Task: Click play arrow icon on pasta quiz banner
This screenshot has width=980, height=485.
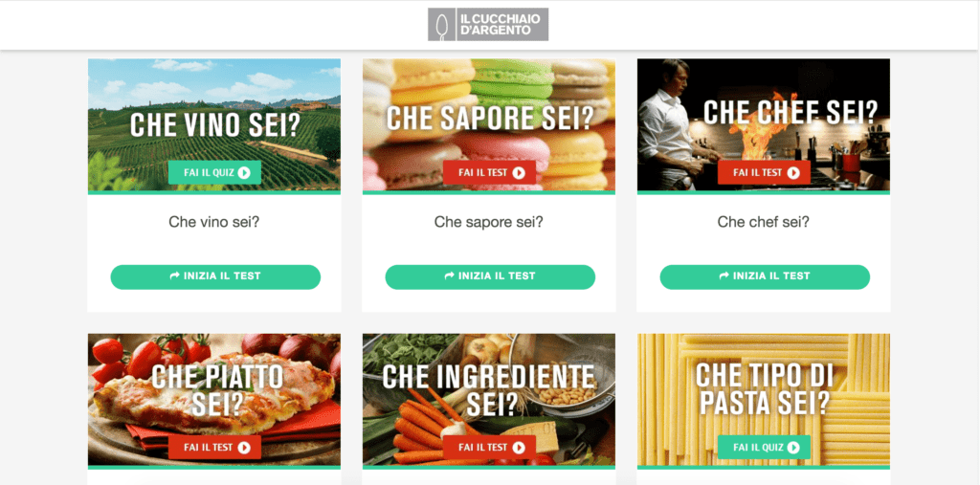Action: tap(793, 448)
